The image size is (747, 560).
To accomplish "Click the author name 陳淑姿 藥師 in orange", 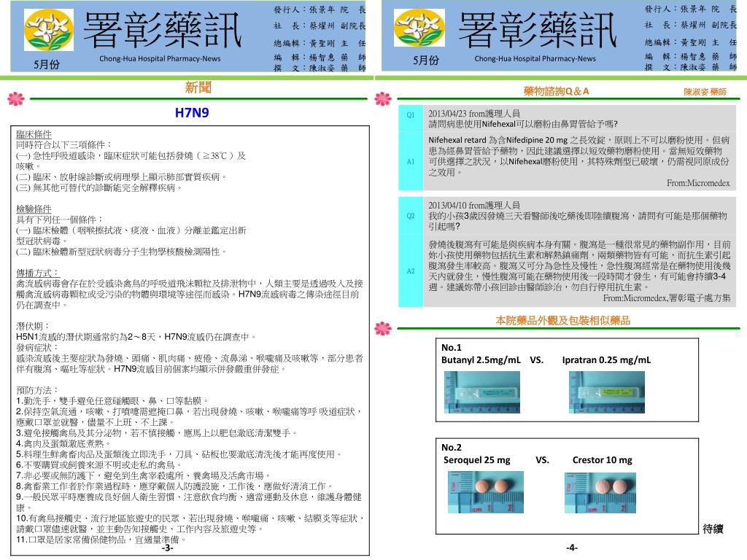I will 705,91.
